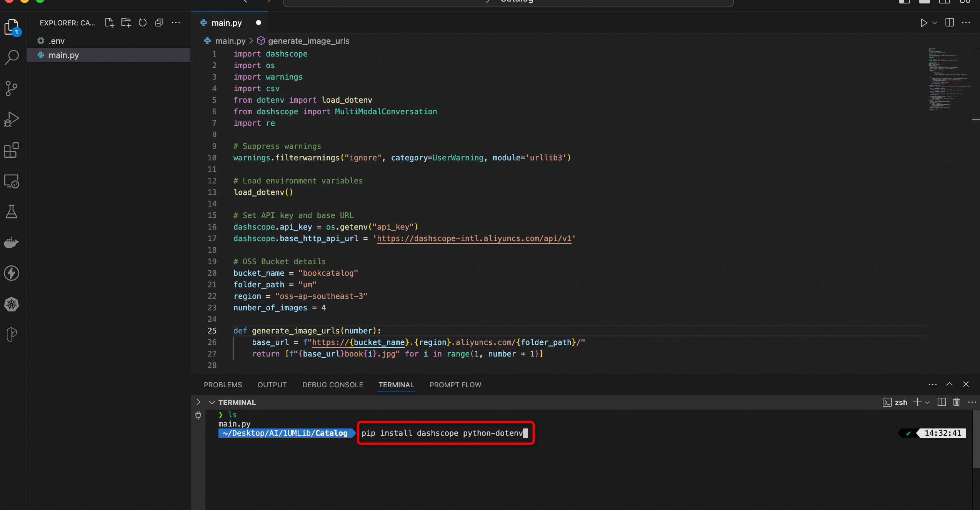Viewport: 980px width, 510px height.
Task: Open the Docker view
Action: 12,242
